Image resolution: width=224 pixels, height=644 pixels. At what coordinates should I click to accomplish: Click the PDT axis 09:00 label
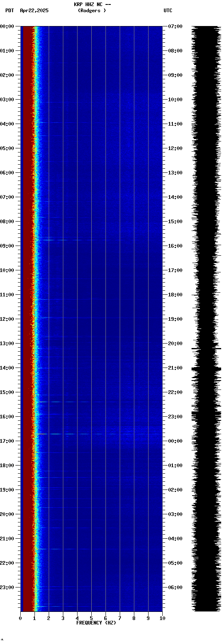tap(7, 246)
